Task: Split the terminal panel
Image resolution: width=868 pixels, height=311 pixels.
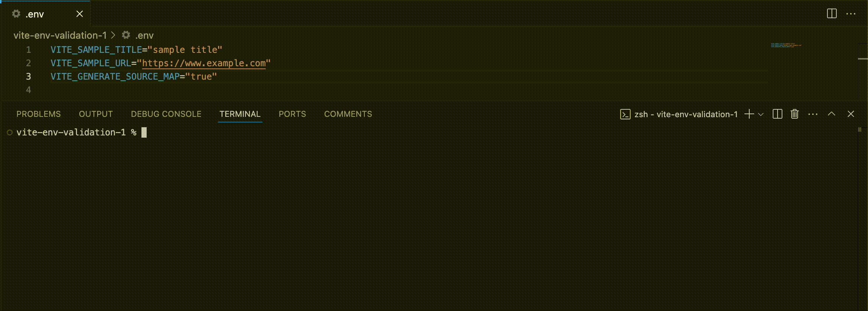Action: 778,114
